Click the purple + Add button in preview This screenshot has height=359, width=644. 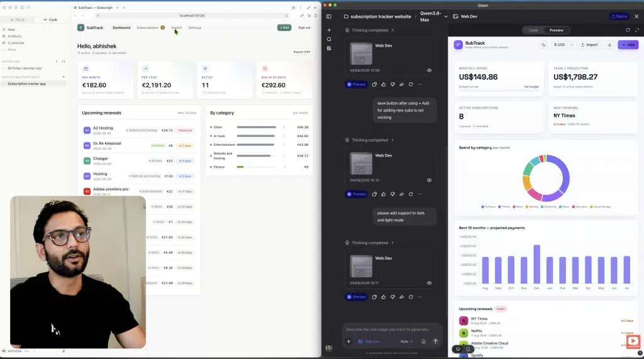pos(628,45)
